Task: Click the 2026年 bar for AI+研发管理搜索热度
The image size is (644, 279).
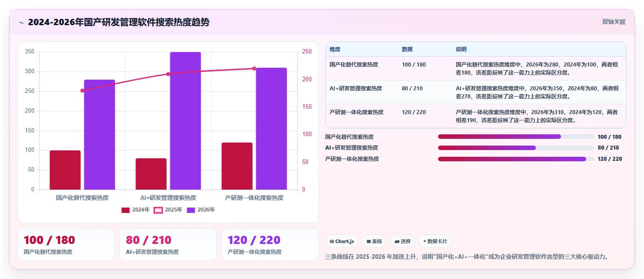Action: point(185,121)
